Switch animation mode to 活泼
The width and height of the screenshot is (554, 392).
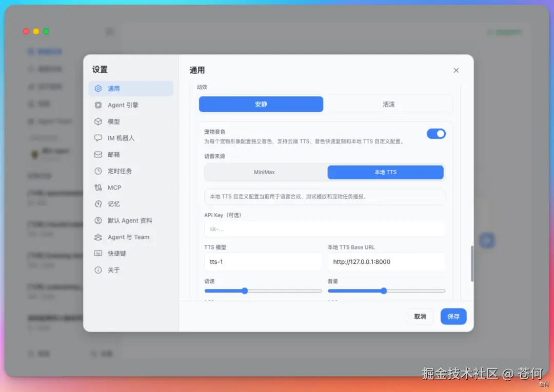coord(389,104)
